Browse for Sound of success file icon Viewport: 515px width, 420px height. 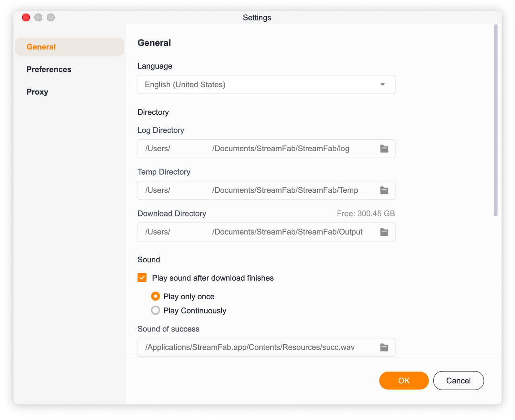click(384, 348)
